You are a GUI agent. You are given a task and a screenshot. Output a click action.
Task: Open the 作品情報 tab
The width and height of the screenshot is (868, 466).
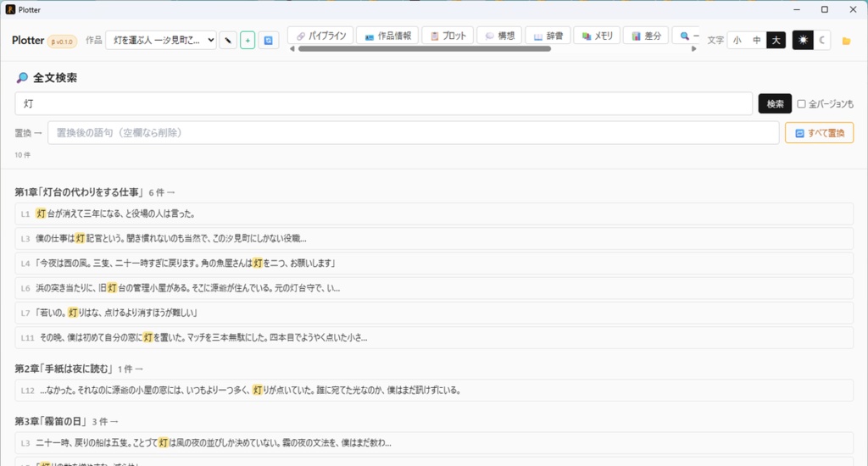(x=387, y=36)
